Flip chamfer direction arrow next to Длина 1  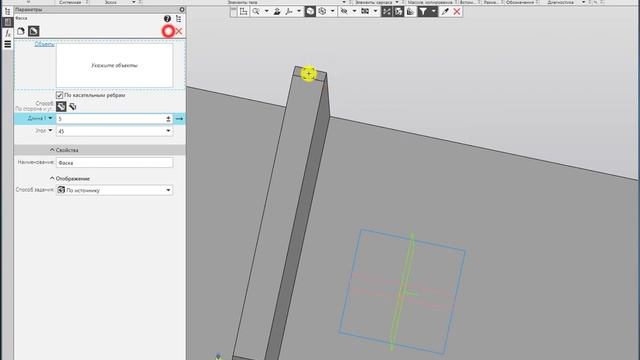(x=179, y=119)
